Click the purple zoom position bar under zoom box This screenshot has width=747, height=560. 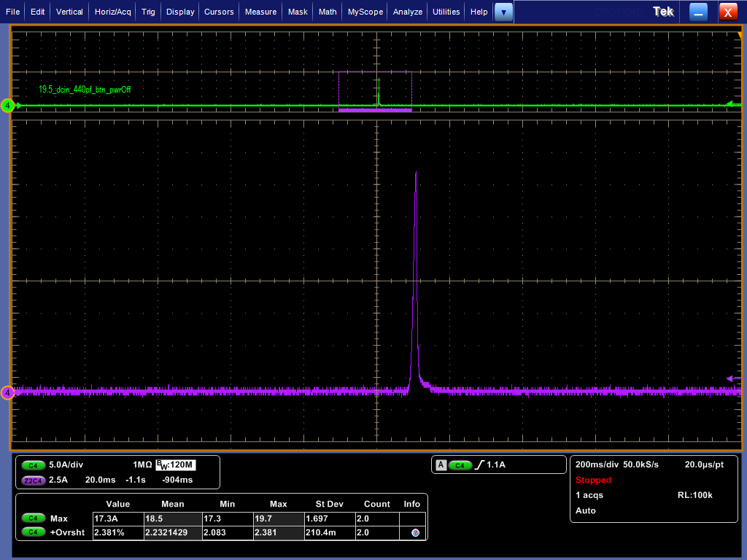[375, 110]
